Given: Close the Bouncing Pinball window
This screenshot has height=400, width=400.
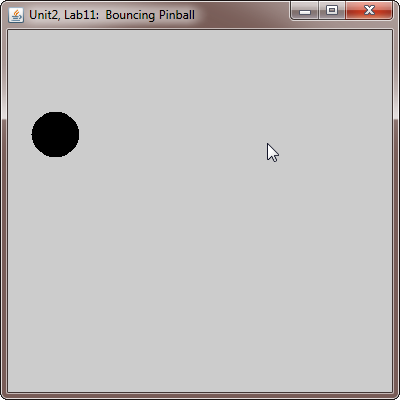Looking at the screenshot, I should tap(369, 11).
